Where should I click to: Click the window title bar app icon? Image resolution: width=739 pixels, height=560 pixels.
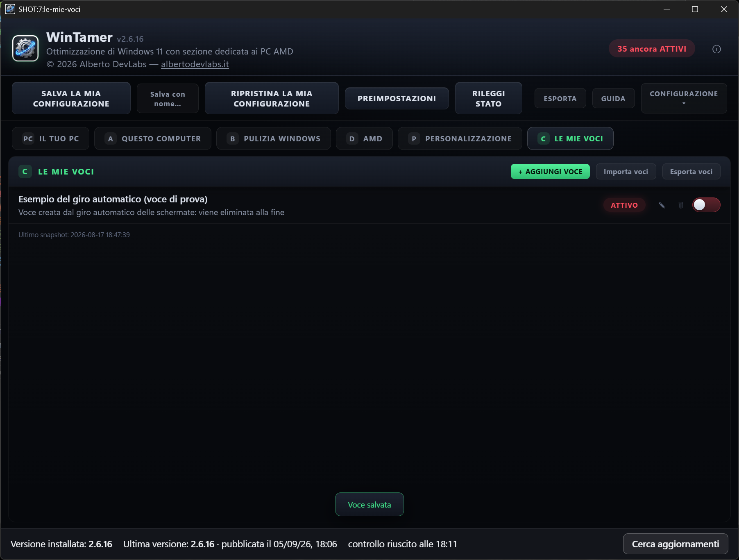pyautogui.click(x=10, y=9)
